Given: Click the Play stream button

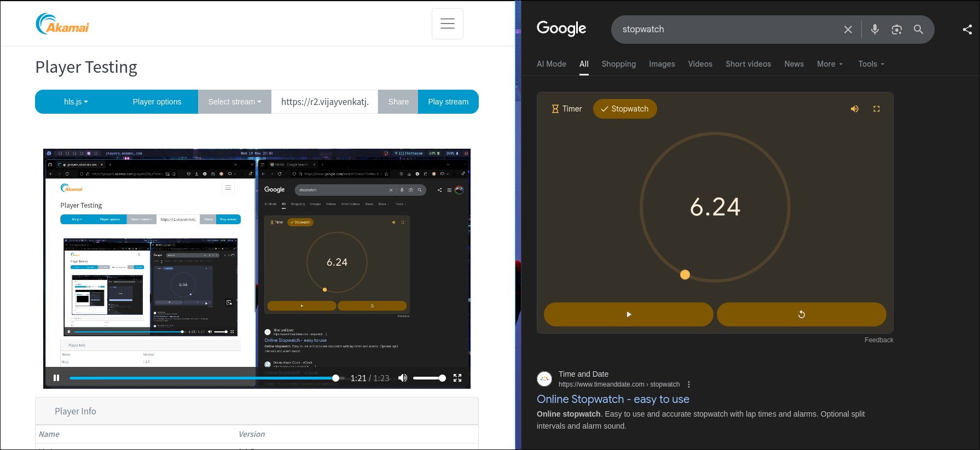Looking at the screenshot, I should (x=448, y=102).
